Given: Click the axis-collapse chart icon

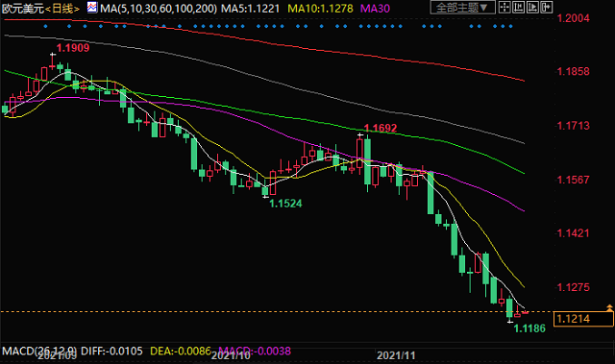Looking at the screenshot, I should (519, 7).
